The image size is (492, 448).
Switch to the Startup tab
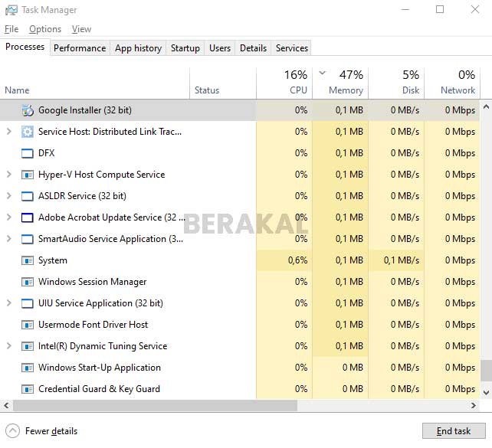[185, 48]
